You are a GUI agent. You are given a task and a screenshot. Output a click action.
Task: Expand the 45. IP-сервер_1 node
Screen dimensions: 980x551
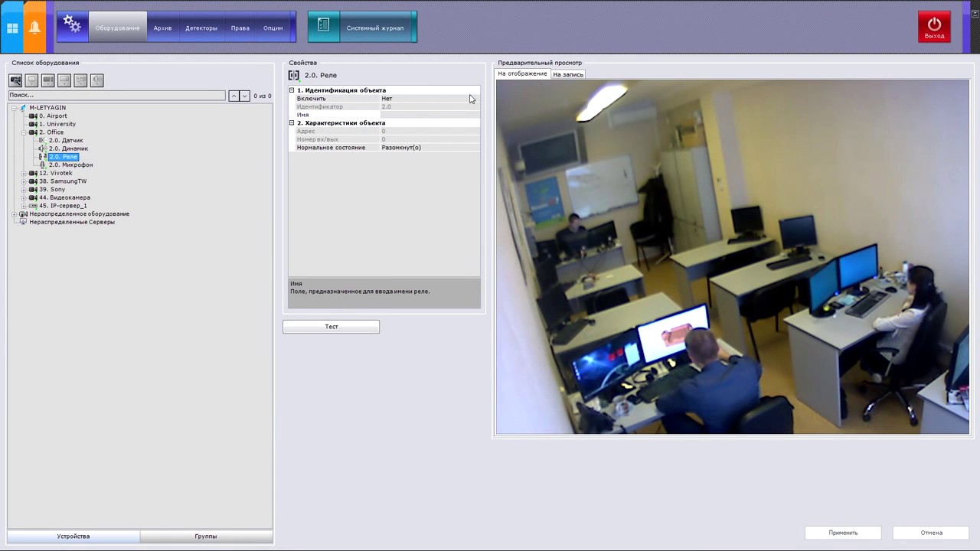(24, 206)
